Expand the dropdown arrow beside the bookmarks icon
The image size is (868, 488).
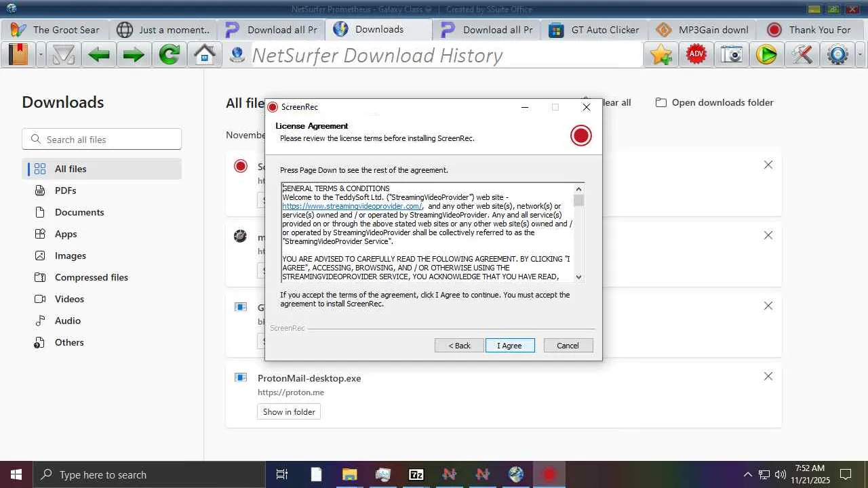point(41,54)
